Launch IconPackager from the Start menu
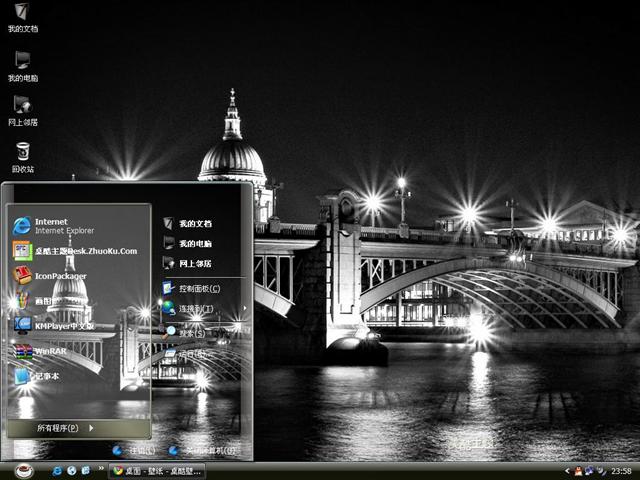This screenshot has width=640, height=480. 60,275
